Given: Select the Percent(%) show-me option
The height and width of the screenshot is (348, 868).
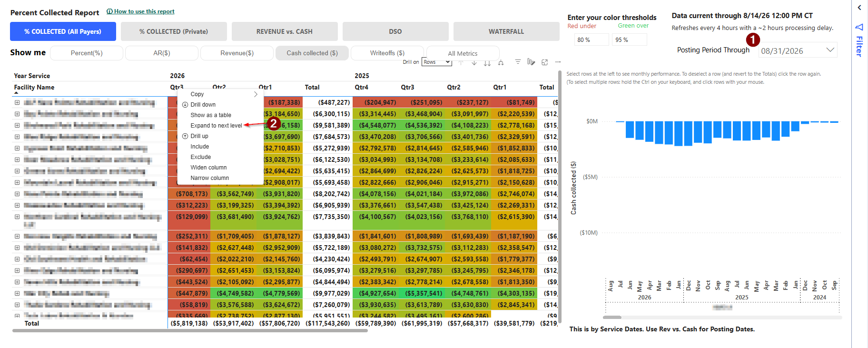Looking at the screenshot, I should pos(87,53).
